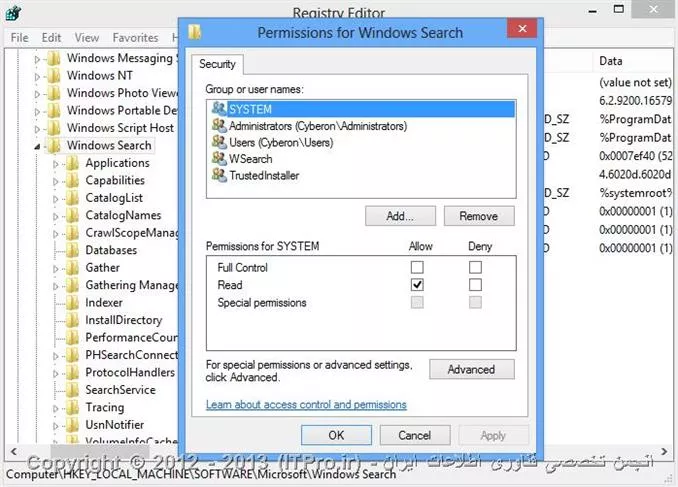Expand the Capabilities subkey
Screen dimensions: 678x487
tap(55, 181)
